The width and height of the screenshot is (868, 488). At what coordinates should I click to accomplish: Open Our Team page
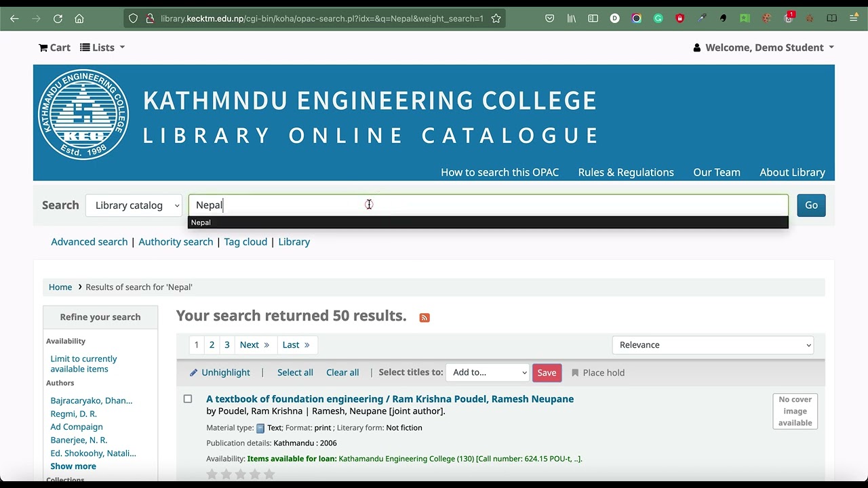[717, 172]
